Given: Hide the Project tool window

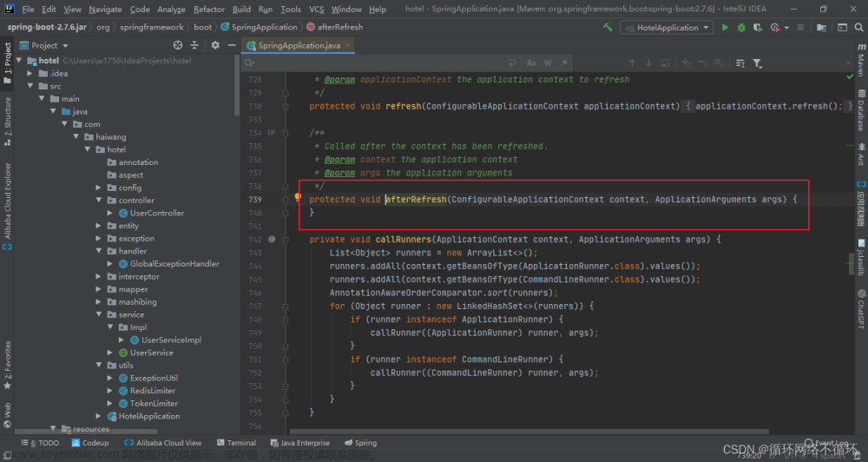Looking at the screenshot, I should click(232, 45).
